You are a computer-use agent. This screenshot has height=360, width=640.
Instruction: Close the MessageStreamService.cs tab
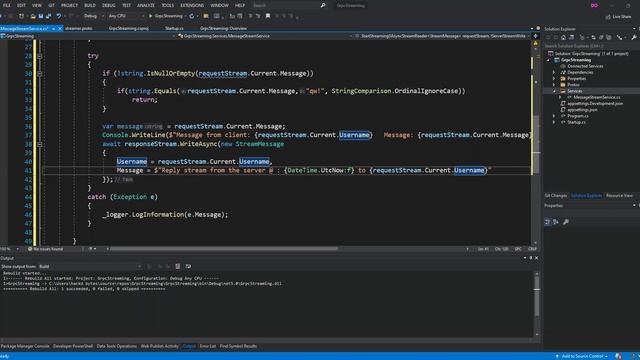pos(60,29)
